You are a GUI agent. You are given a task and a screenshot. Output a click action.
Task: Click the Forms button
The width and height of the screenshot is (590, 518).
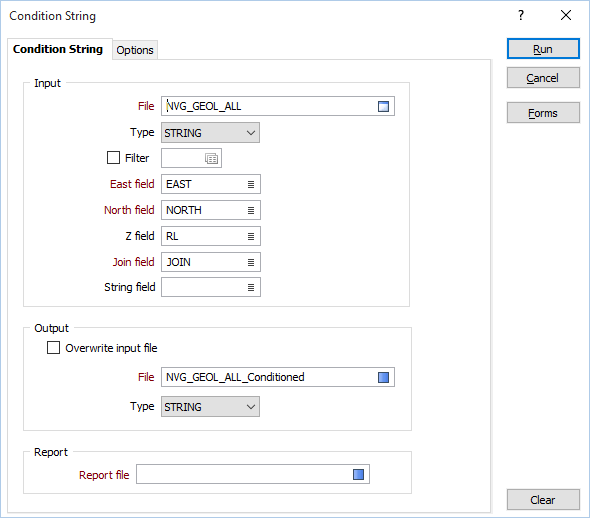tap(543, 113)
